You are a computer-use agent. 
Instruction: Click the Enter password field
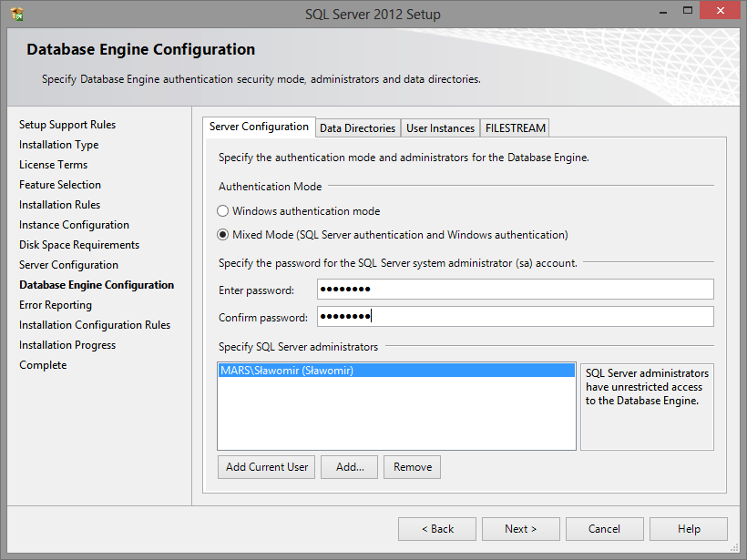click(x=515, y=290)
